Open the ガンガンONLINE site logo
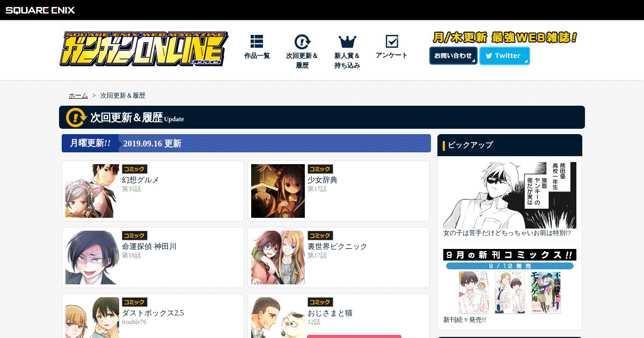The width and height of the screenshot is (644, 338). pyautogui.click(x=144, y=49)
